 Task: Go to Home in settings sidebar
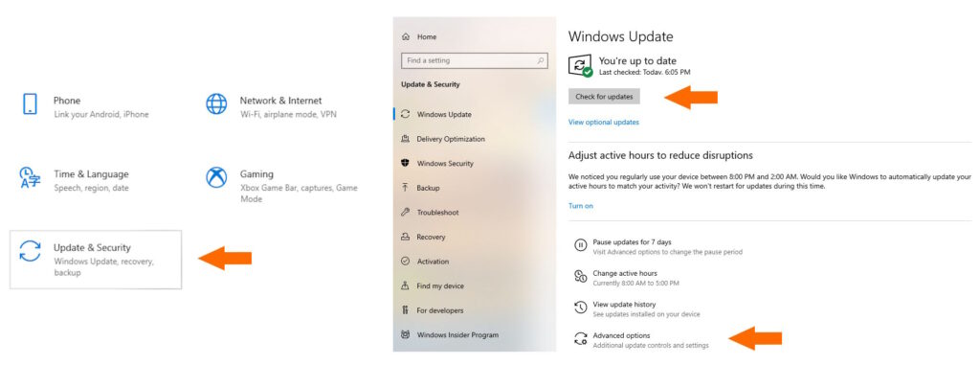[x=427, y=37]
